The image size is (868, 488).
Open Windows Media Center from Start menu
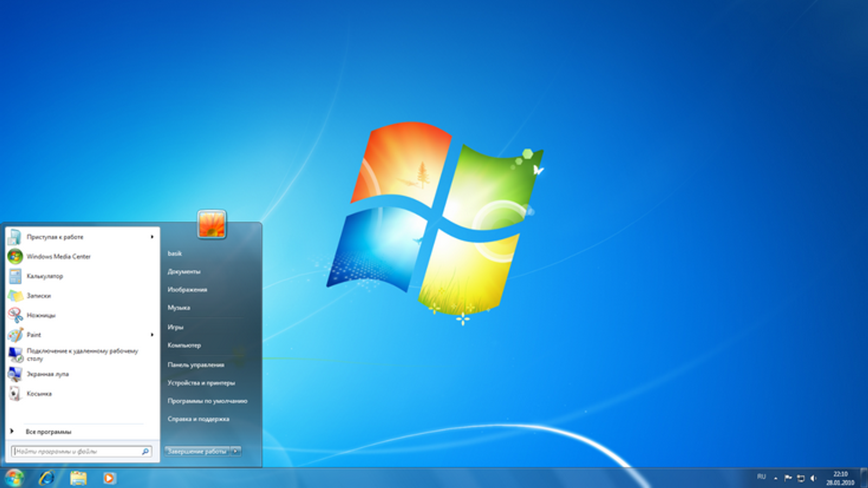(x=81, y=256)
